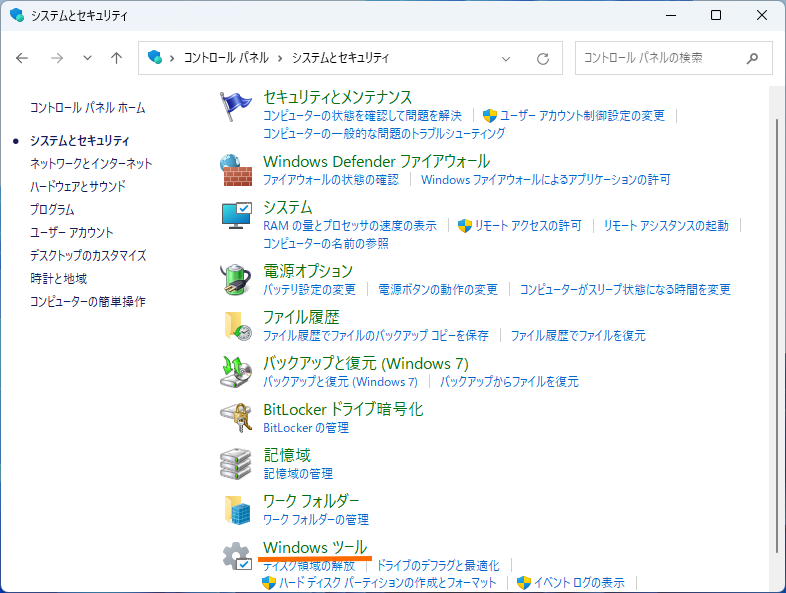Screen dimensions: 786x593
Task: Click 記憶域の管理 link
Action: pyautogui.click(x=298, y=473)
